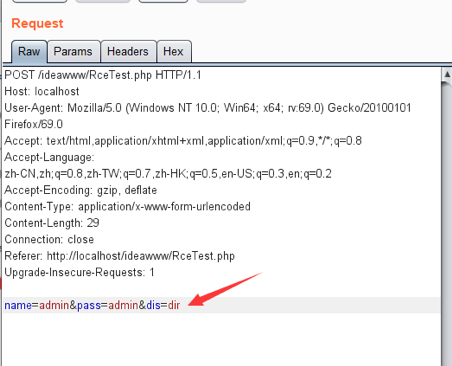Viewport: 452px width, 366px height.
Task: Click the dir value of dis parameter
Action: click(174, 305)
